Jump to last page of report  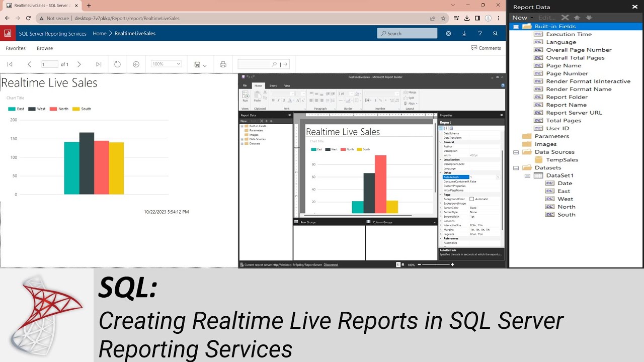(99, 64)
